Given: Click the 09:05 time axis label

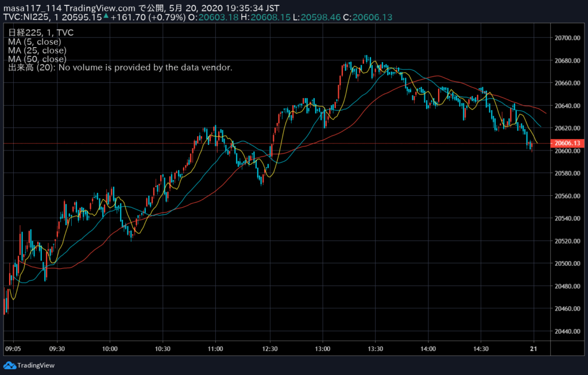Looking at the screenshot, I should pos(13,349).
